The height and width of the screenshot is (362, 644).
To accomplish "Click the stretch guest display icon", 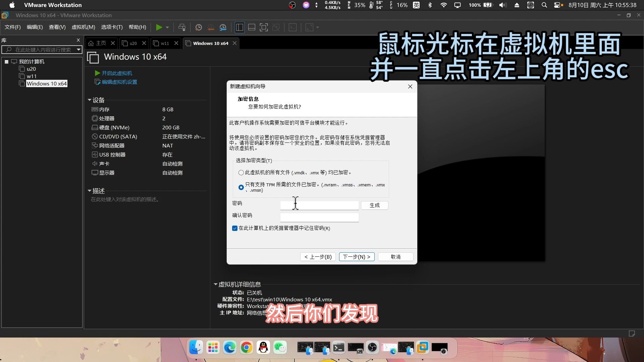I will (309, 27).
